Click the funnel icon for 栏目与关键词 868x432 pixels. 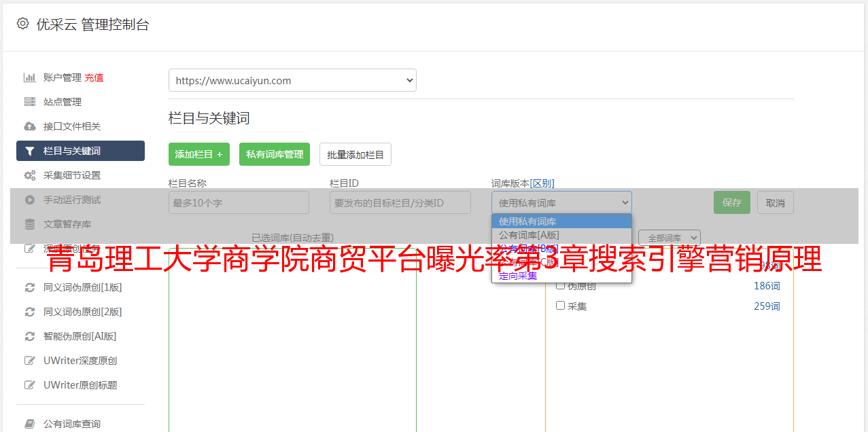pyautogui.click(x=29, y=151)
